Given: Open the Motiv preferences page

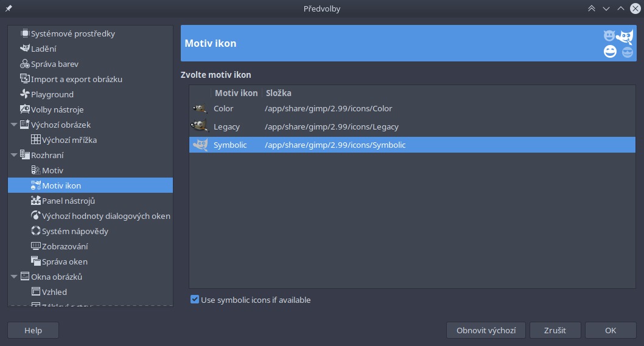Looking at the screenshot, I should click(52, 170).
